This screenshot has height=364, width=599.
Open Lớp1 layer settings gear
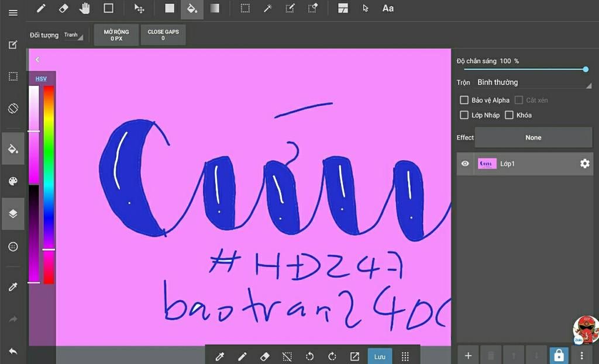click(x=585, y=164)
